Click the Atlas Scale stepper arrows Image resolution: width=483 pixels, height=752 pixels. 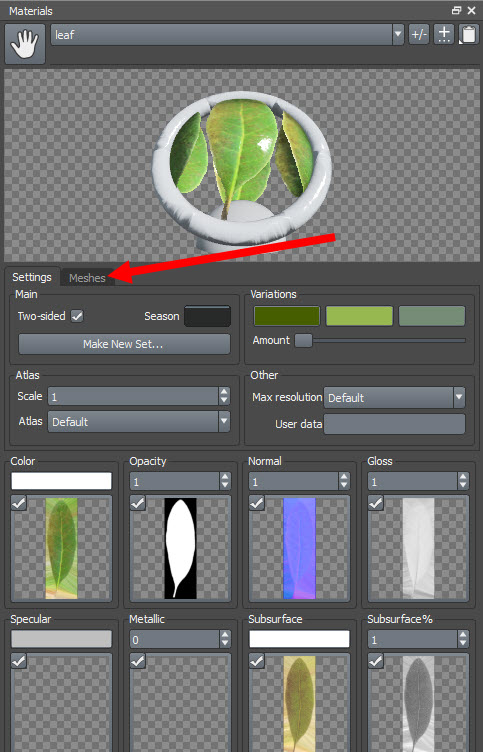coord(224,396)
